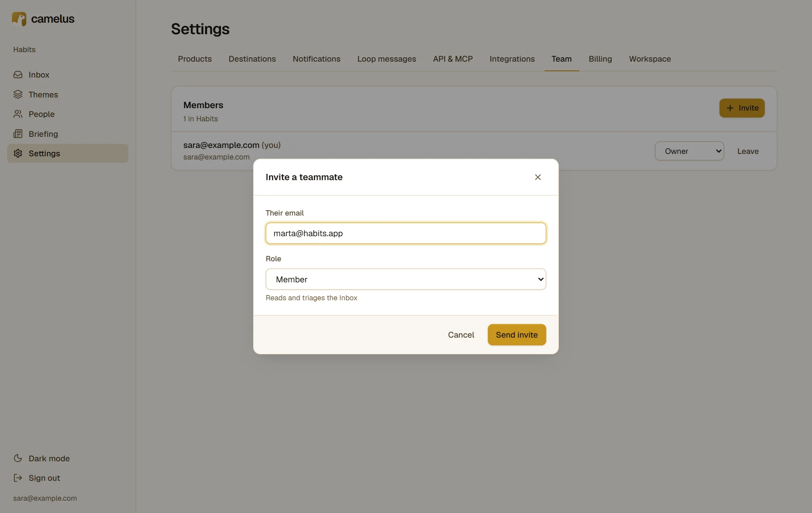The width and height of the screenshot is (812, 513).
Task: Click the Sign out arrow icon
Action: (18, 478)
